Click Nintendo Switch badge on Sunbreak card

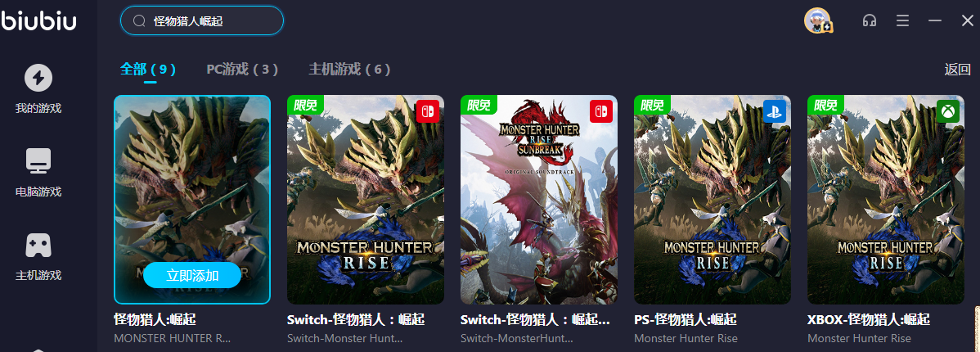click(601, 111)
